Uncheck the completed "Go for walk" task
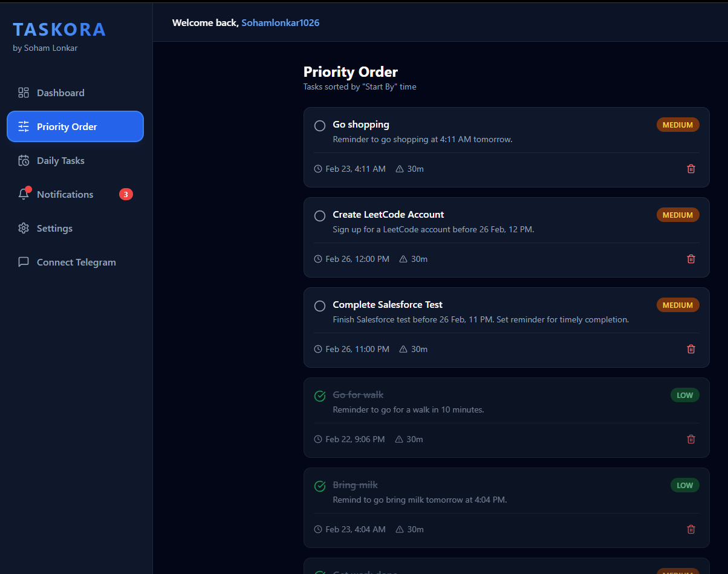Image resolution: width=728 pixels, height=574 pixels. tap(320, 396)
